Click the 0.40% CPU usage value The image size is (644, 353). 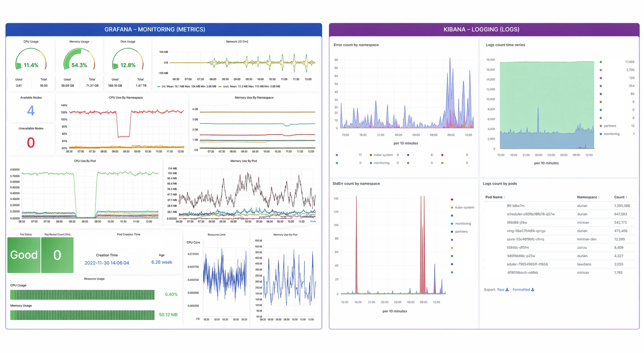pos(171,294)
